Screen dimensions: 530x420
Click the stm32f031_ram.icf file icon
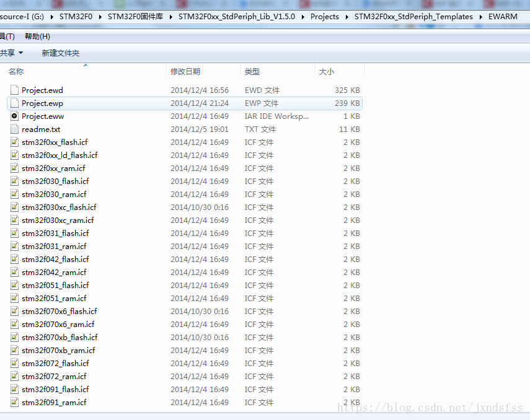coord(14,246)
